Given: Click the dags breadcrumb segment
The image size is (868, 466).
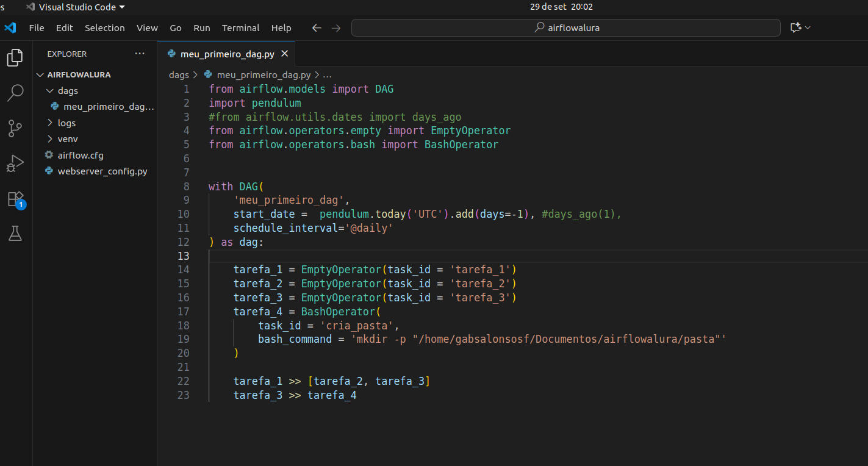Looking at the screenshot, I should coord(179,75).
